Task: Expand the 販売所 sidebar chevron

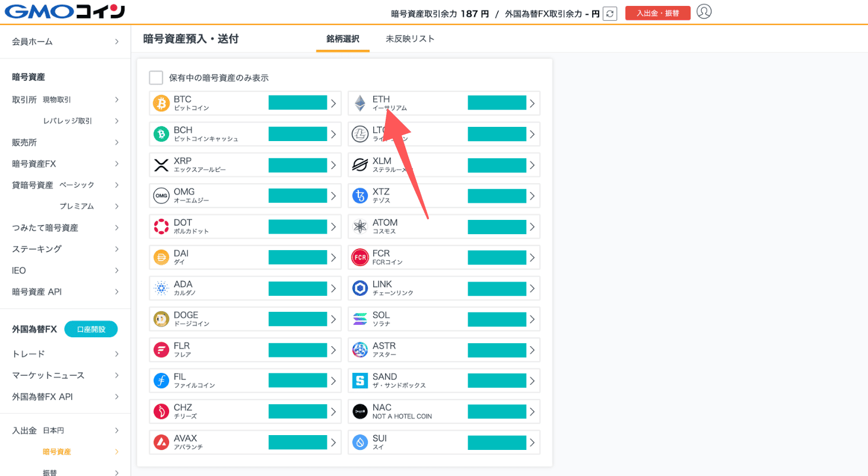Action: (x=117, y=142)
